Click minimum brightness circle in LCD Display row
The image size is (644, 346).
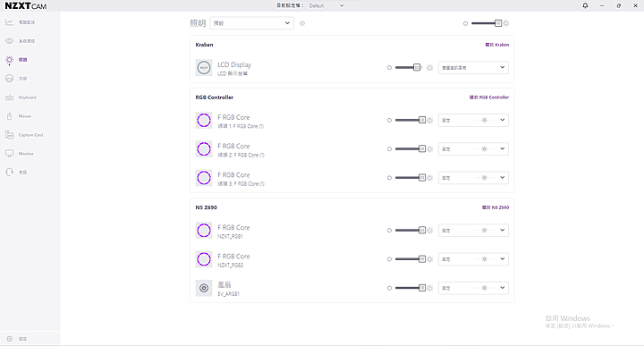tap(389, 68)
